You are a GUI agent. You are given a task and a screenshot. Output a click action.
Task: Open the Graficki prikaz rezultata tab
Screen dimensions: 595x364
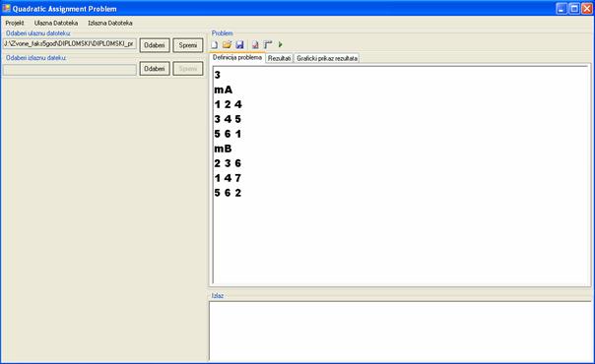[x=327, y=58]
